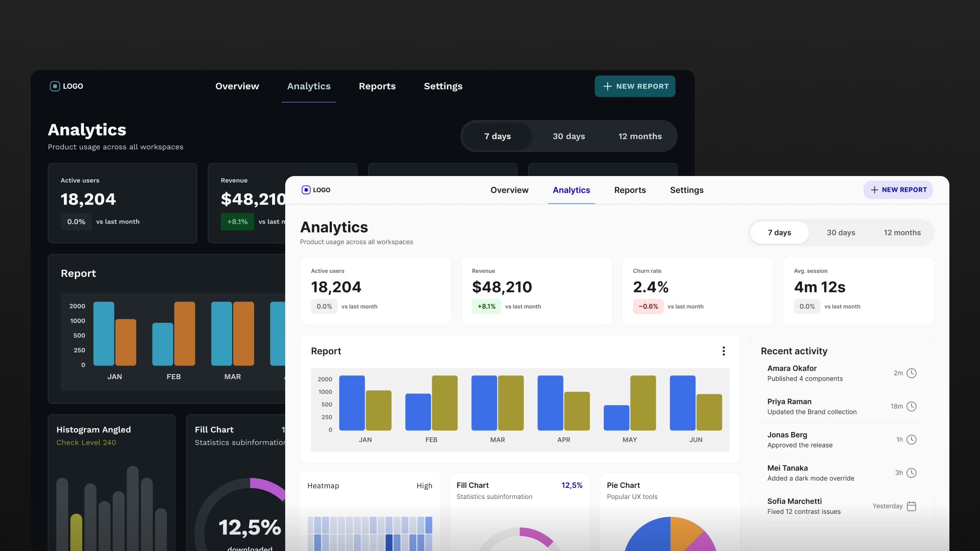Switch to Analytics in the dark window

tap(309, 86)
